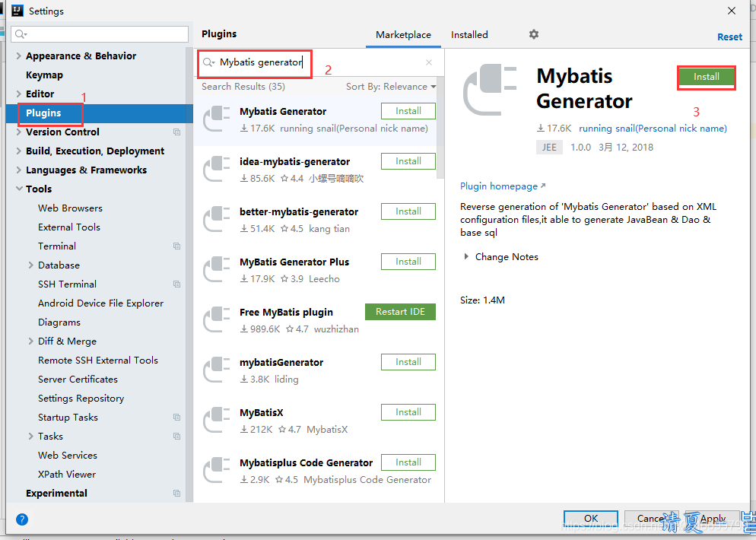Clear the plugin search with X icon
756x540 pixels.
(x=429, y=62)
